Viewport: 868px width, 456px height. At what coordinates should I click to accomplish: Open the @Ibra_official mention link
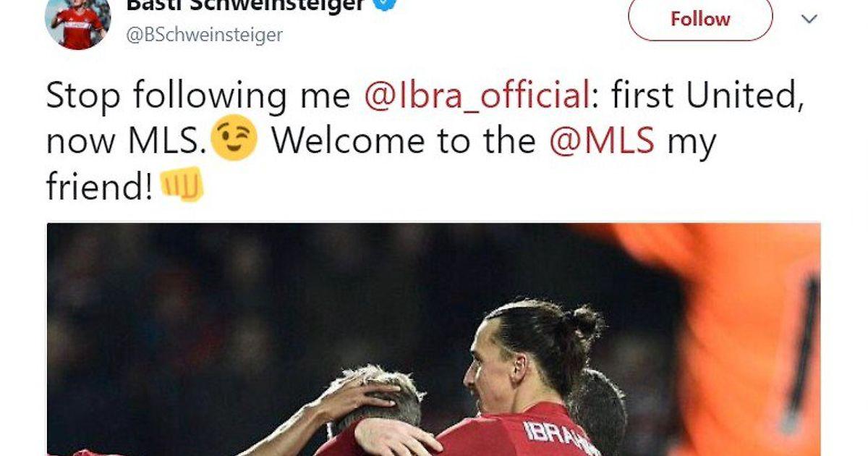(477, 97)
